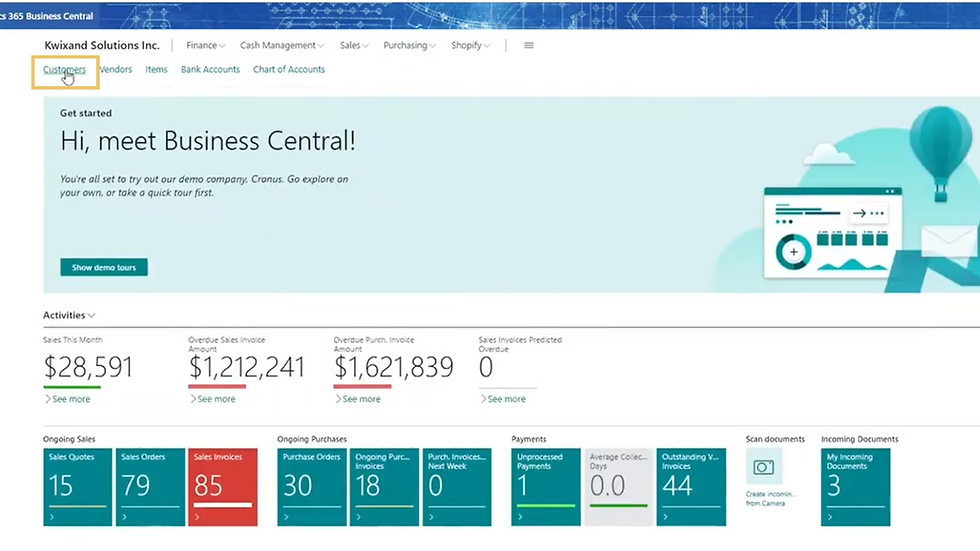Open Purch. Invoices Next Week tile
Screen dimensions: 980x551
pos(457,487)
